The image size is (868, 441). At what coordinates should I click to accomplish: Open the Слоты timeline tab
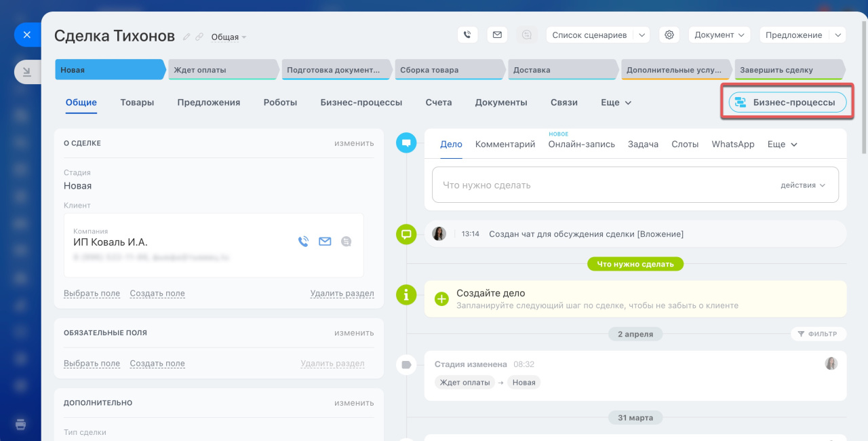685,144
